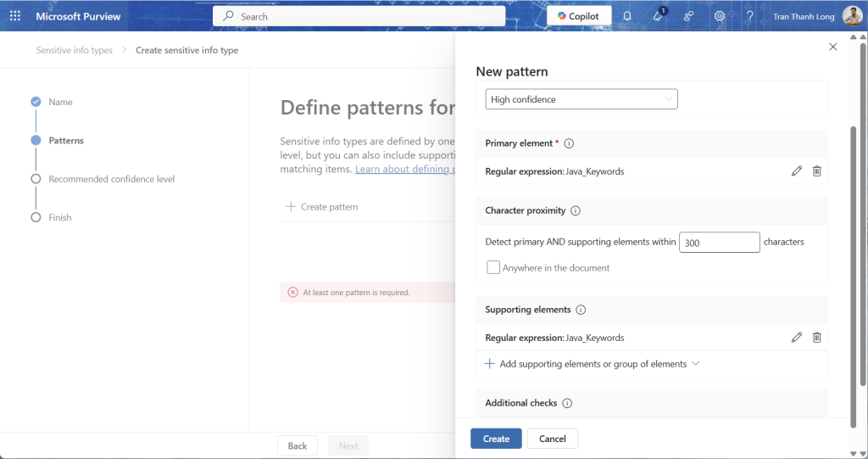Click the help question mark icon
Image resolution: width=868 pixels, height=459 pixels.
pos(749,16)
